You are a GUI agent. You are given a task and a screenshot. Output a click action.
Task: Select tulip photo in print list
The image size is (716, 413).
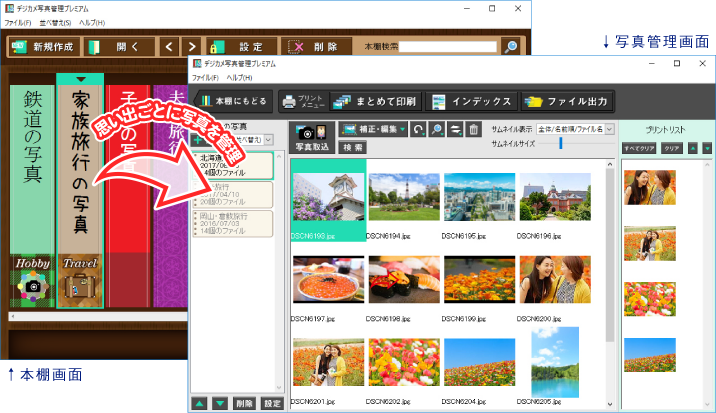(650, 299)
